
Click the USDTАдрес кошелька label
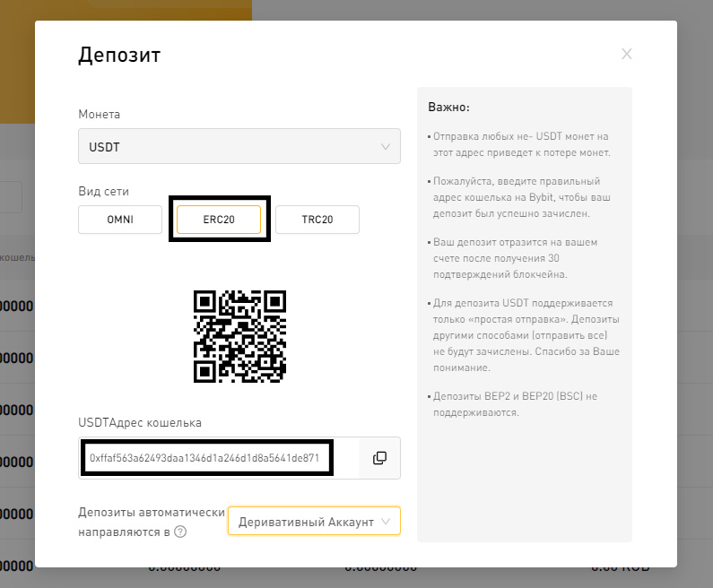pos(140,422)
